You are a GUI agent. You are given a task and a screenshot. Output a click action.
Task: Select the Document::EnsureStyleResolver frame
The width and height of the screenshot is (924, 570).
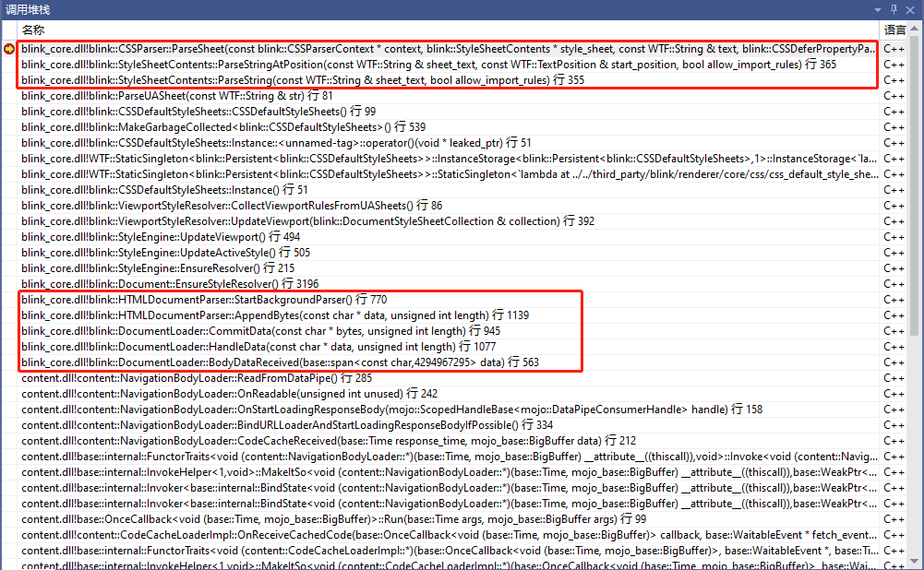pyautogui.click(x=185, y=283)
